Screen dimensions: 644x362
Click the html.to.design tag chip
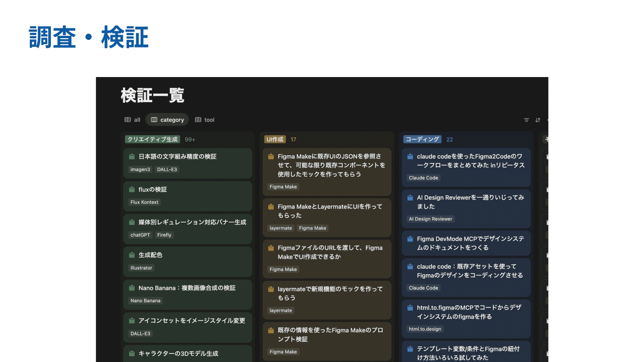click(x=425, y=329)
